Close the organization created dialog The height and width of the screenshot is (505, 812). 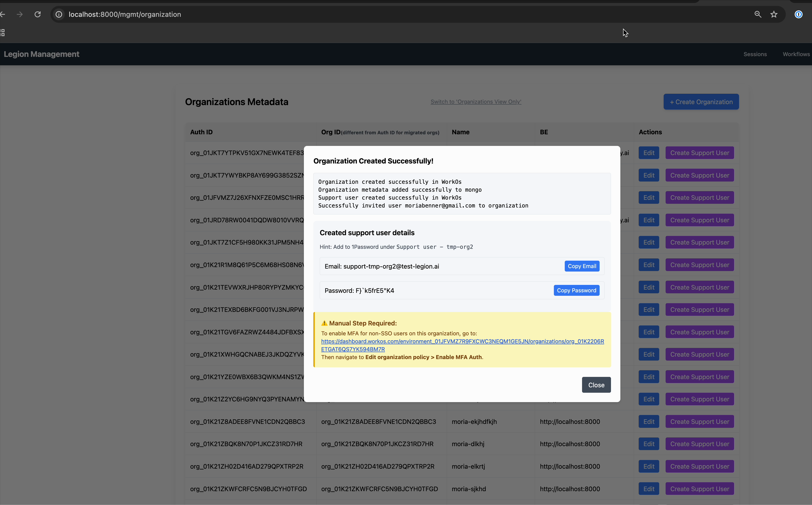(596, 385)
